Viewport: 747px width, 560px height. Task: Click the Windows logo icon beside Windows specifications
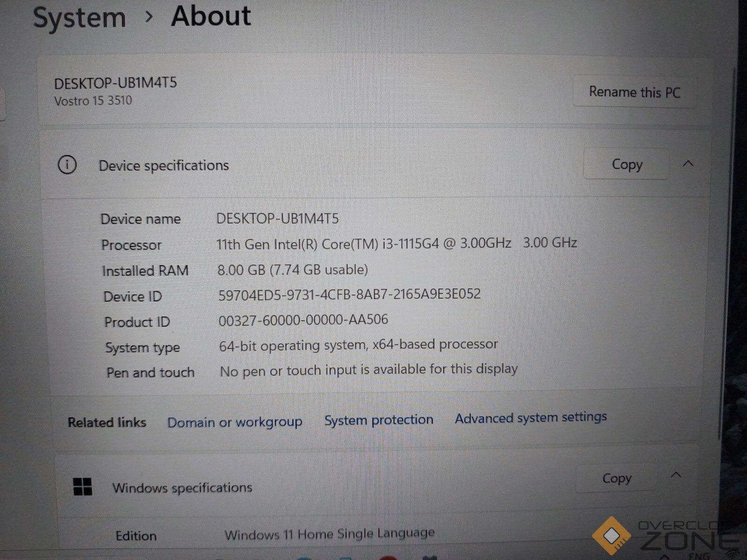click(83, 486)
